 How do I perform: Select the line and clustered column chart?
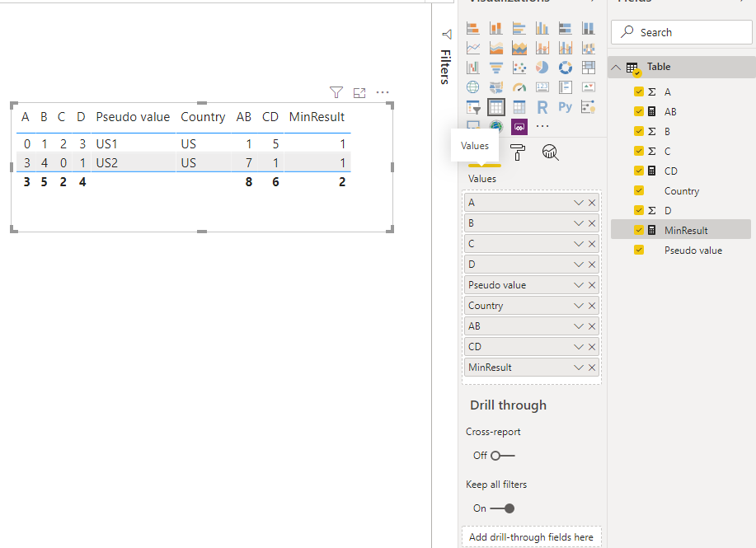pos(565,48)
